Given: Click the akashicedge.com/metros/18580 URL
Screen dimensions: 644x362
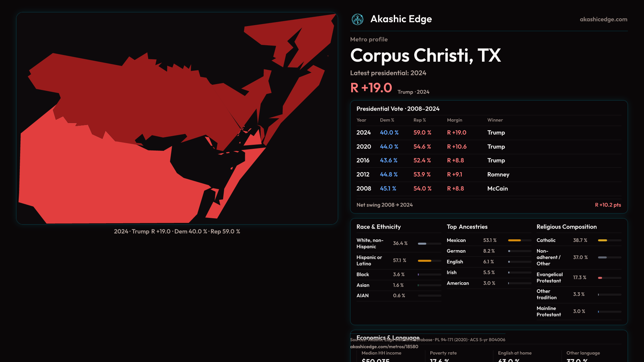Looking at the screenshot, I should 384,347.
